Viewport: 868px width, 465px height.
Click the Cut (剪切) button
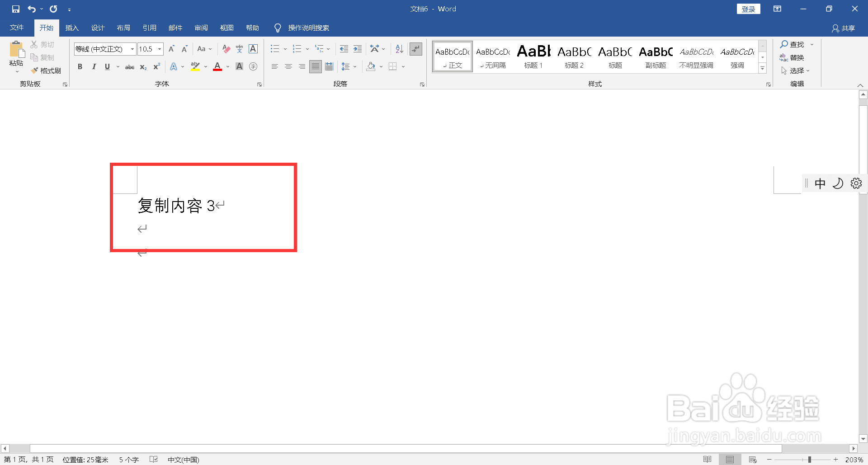42,44
